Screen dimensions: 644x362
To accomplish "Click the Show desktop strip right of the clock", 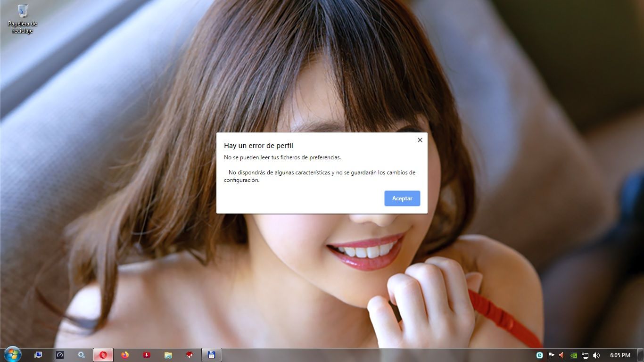I will coord(640,355).
